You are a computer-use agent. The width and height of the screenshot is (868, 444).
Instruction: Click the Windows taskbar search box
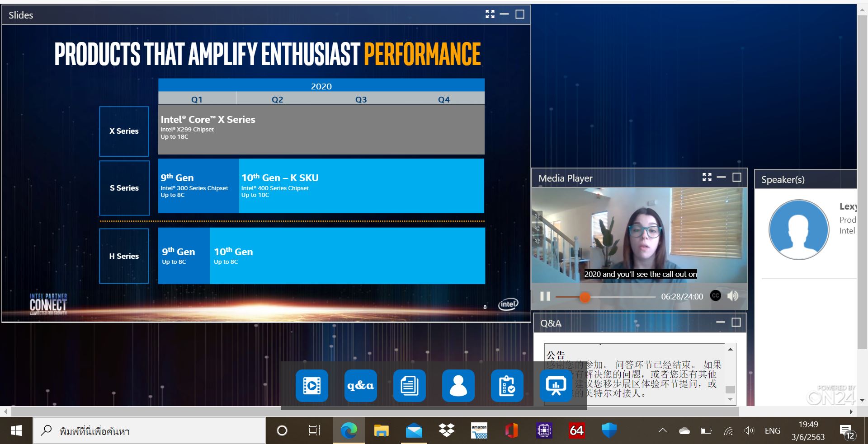[149, 431]
